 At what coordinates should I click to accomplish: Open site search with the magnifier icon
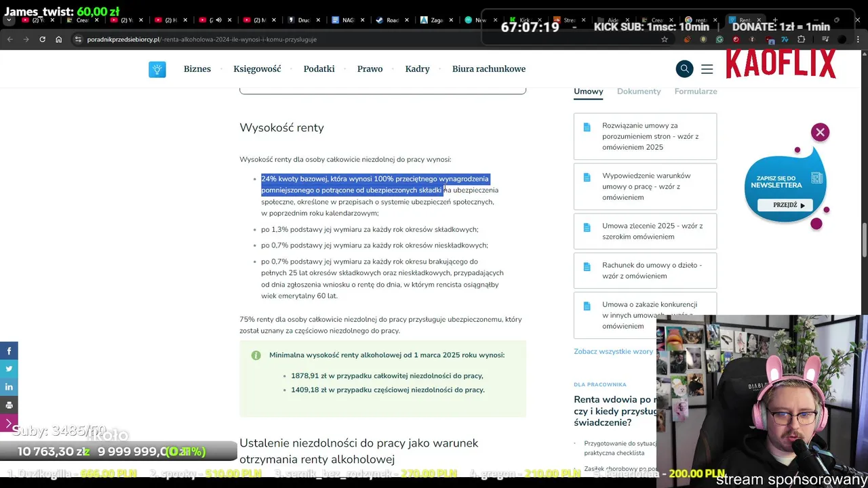coord(684,68)
